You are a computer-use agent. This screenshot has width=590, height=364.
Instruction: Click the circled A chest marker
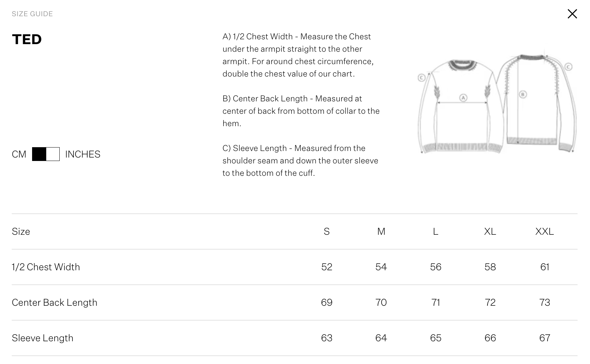[463, 98]
